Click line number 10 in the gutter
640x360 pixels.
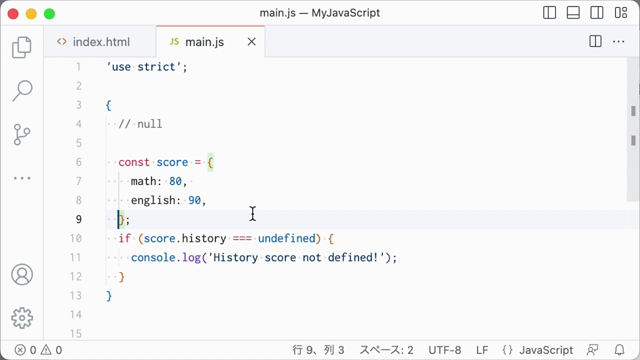point(76,238)
